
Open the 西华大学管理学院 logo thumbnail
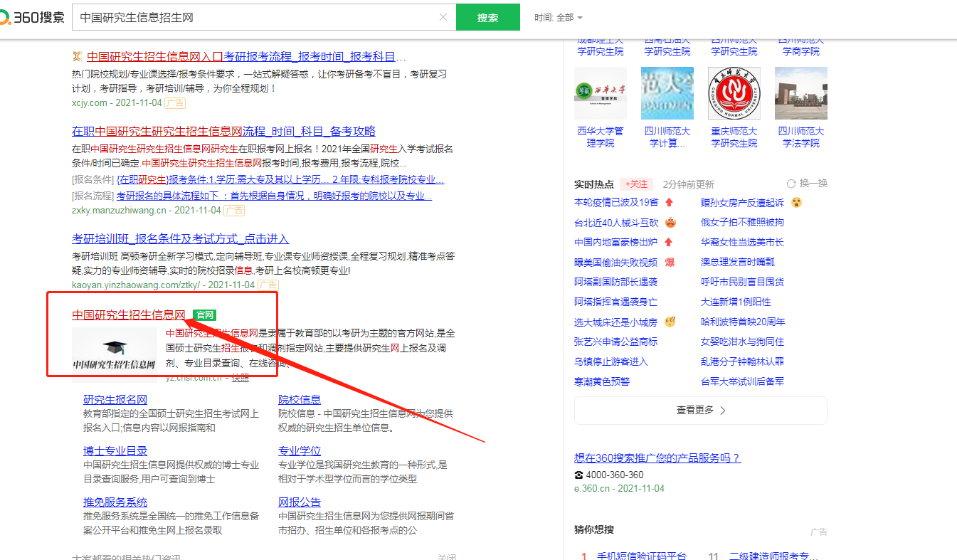coord(601,93)
